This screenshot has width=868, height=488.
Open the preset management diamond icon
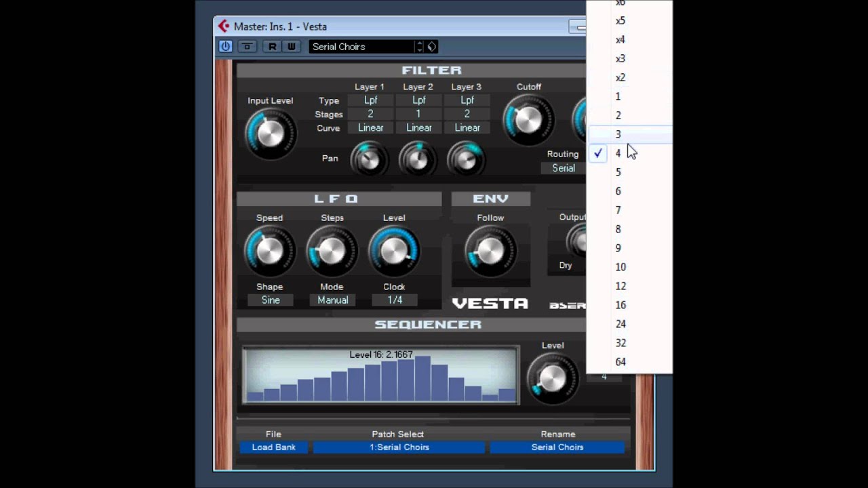point(431,46)
